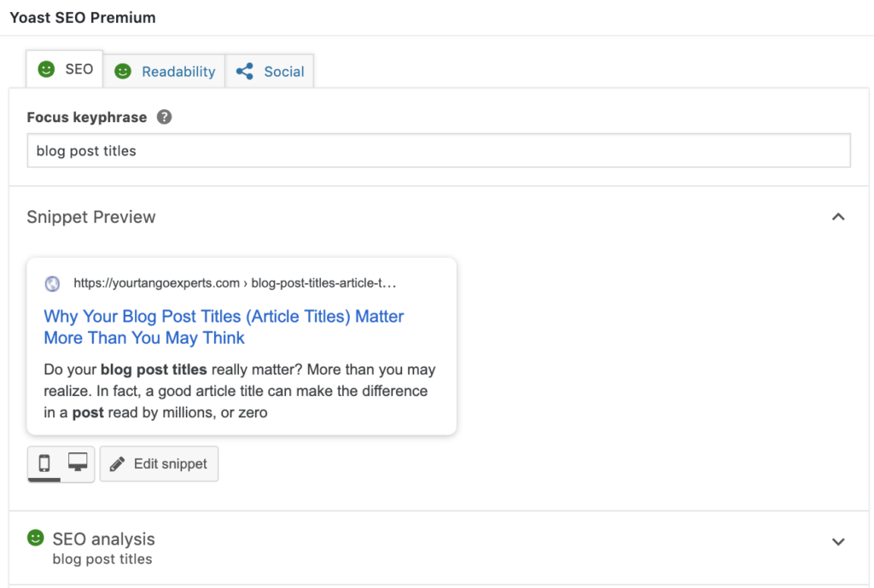This screenshot has height=588, width=874.
Task: Switch to desktop snippet preview
Action: [78, 463]
